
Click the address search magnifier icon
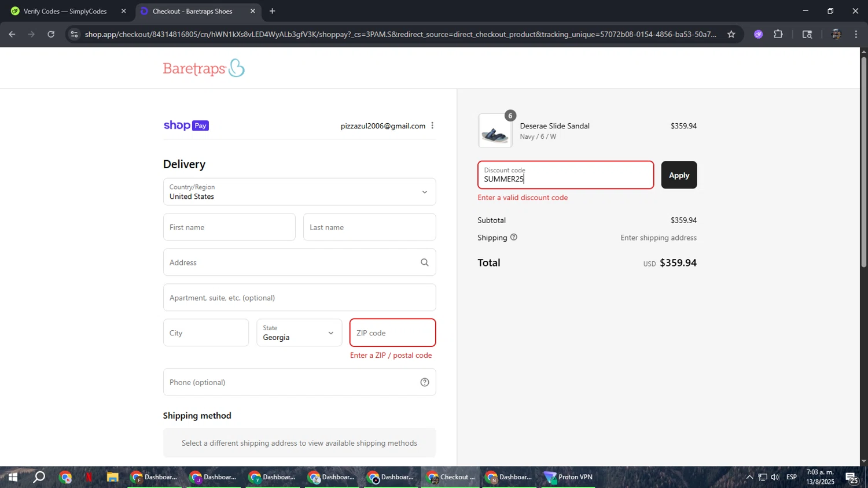tap(424, 263)
